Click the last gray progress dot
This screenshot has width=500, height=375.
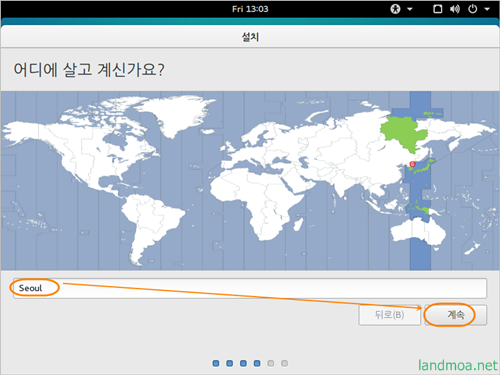(284, 363)
